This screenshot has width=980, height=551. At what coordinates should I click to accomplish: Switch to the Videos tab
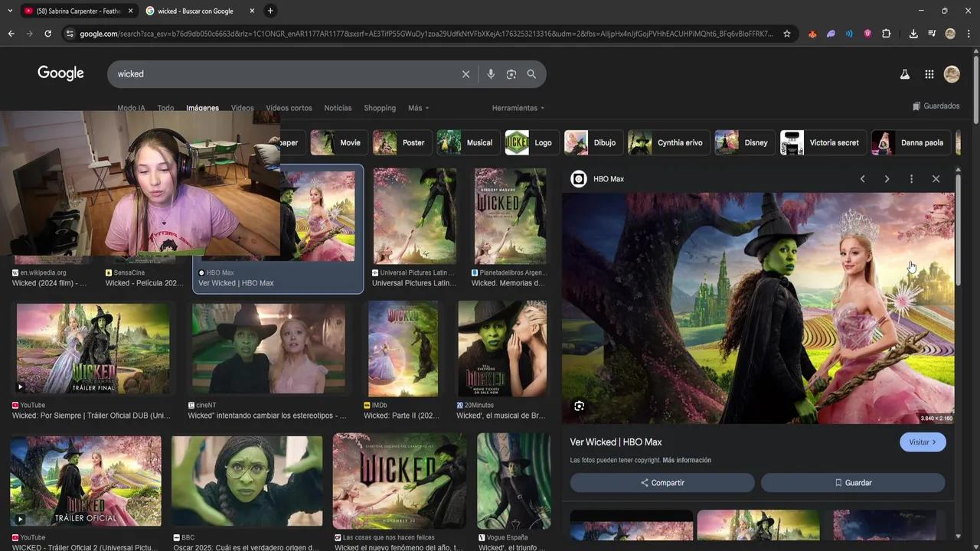[242, 108]
